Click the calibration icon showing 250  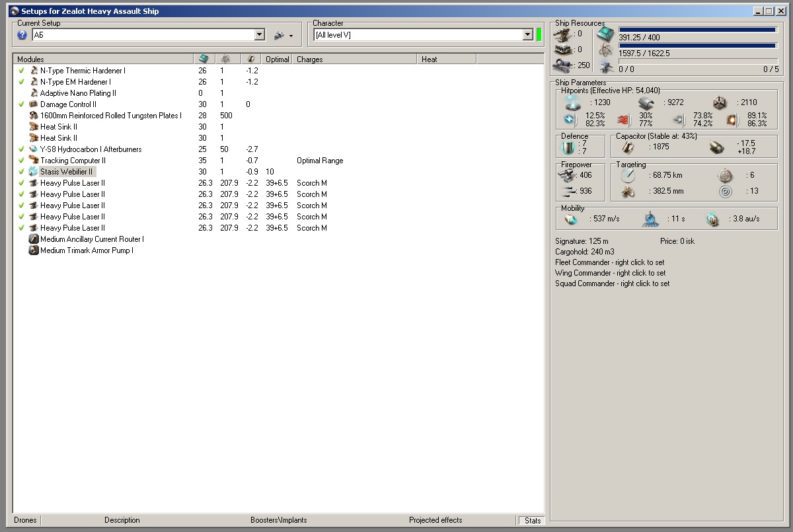[x=562, y=65]
